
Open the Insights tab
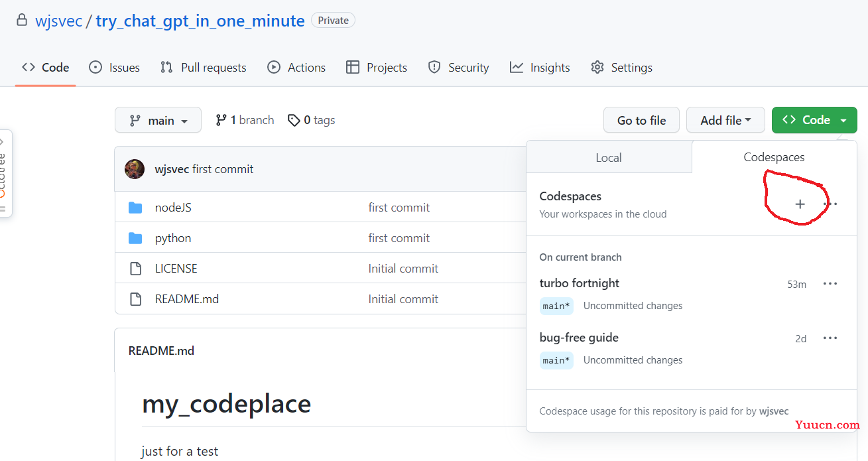[x=540, y=68]
